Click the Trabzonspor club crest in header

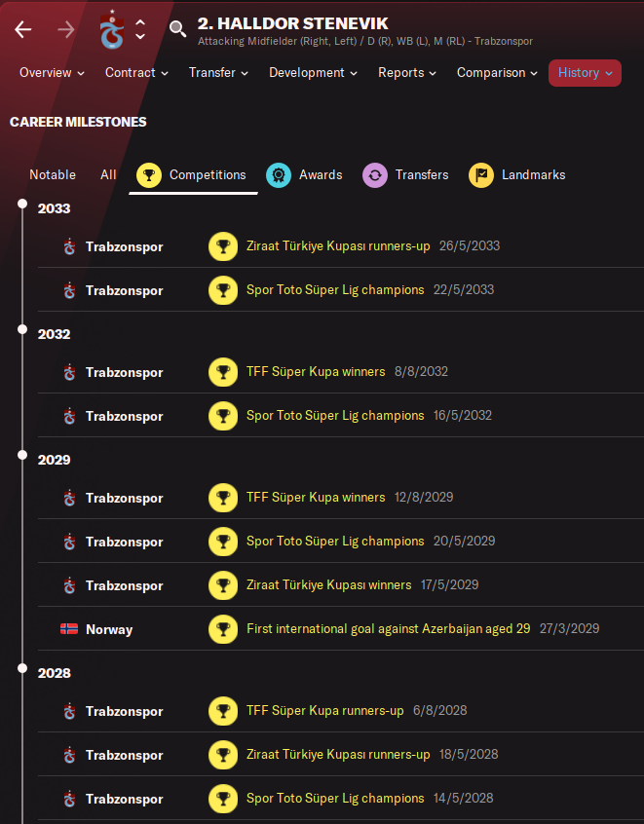(112, 30)
